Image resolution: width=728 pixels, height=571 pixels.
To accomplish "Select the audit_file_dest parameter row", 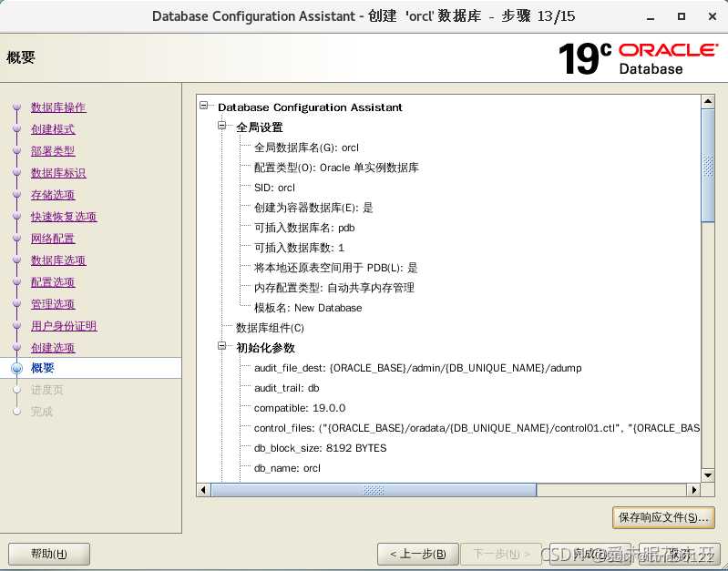I will coord(418,368).
